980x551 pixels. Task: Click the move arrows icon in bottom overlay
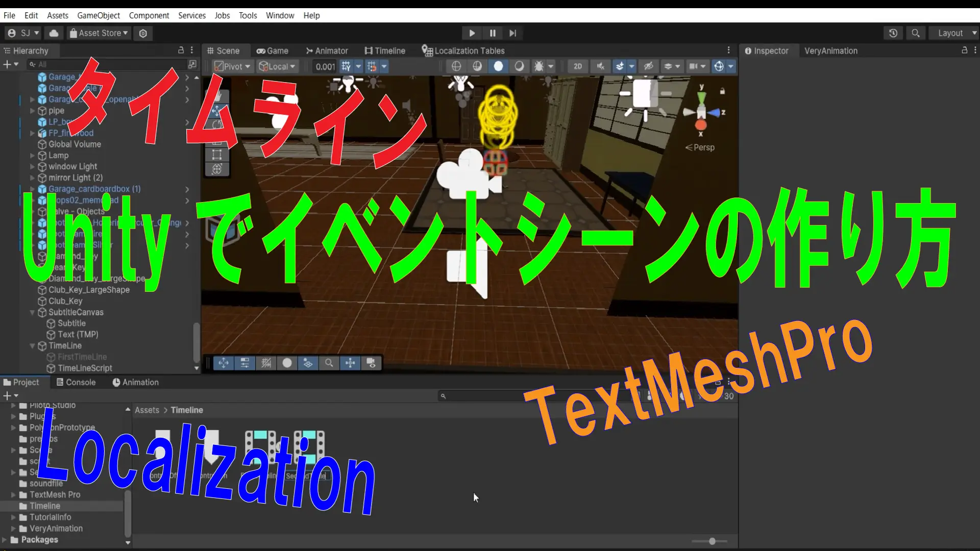coord(223,363)
